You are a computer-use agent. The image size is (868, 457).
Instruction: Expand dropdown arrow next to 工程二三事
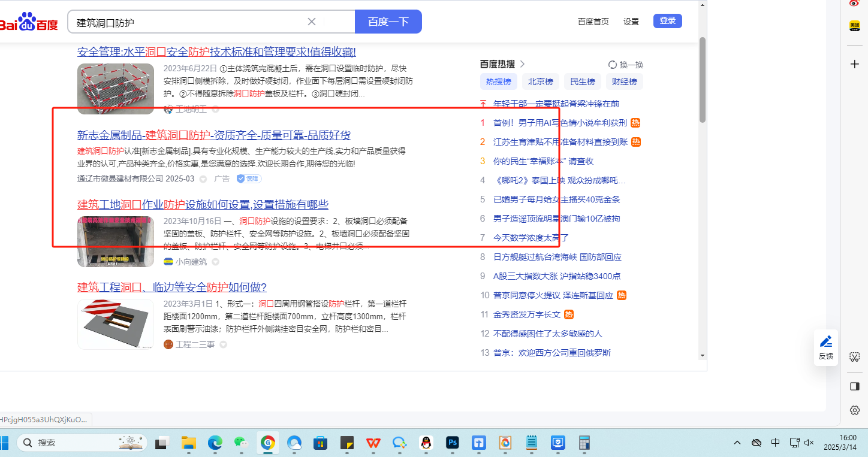224,344
